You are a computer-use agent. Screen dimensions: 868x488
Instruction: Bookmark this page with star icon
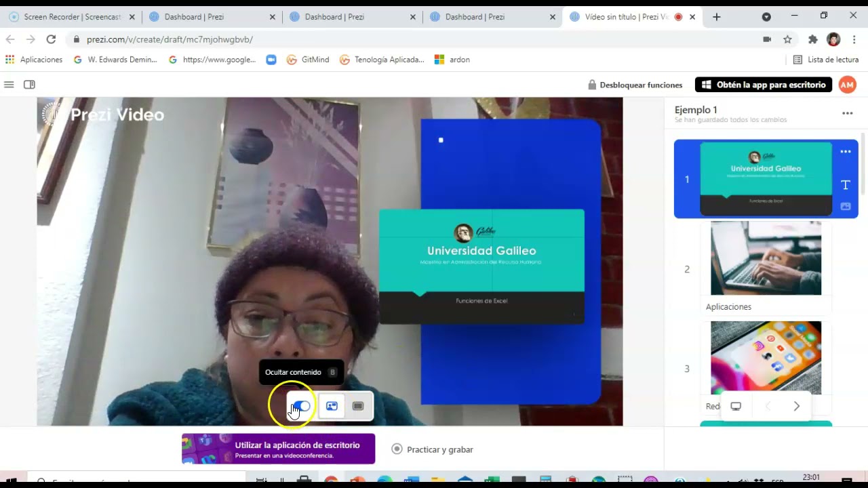(x=787, y=39)
